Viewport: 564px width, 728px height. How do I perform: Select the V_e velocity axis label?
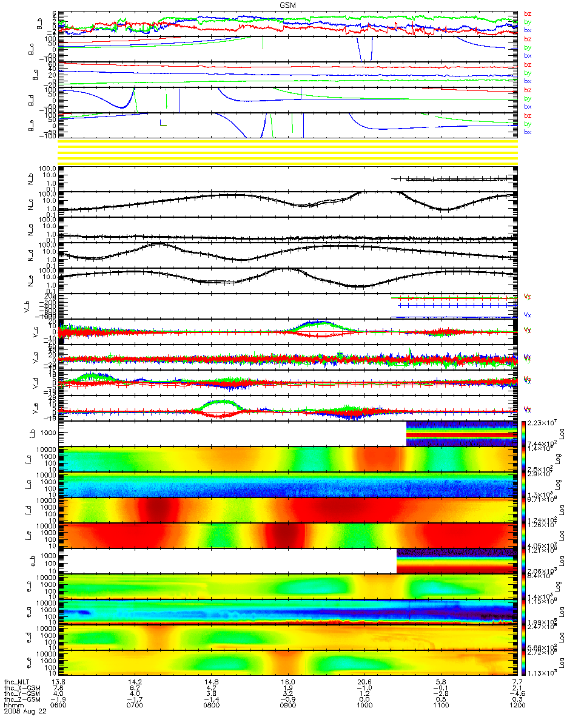(35, 408)
